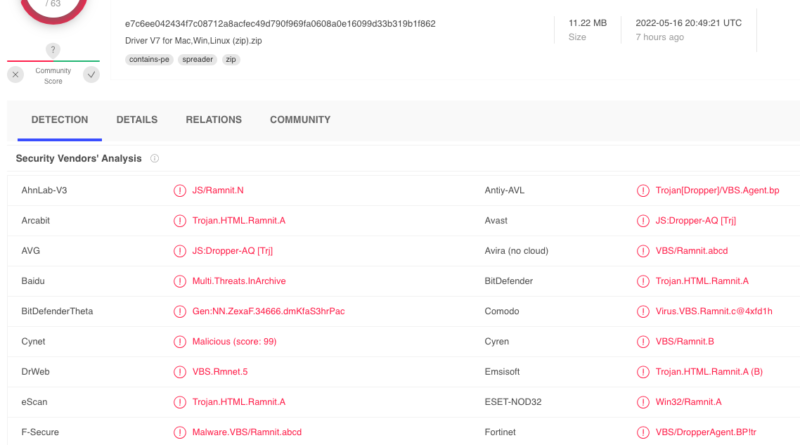The height and width of the screenshot is (445, 800).
Task: Click the spreader tag
Action: coord(197,60)
